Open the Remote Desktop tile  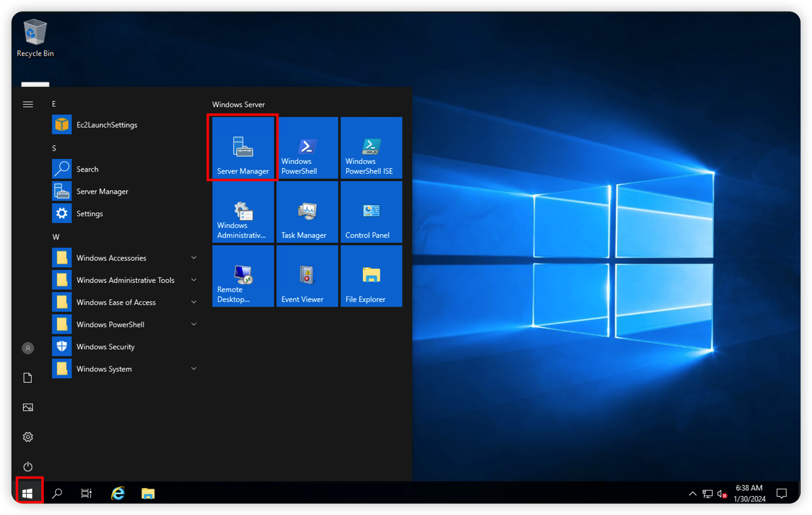click(243, 276)
